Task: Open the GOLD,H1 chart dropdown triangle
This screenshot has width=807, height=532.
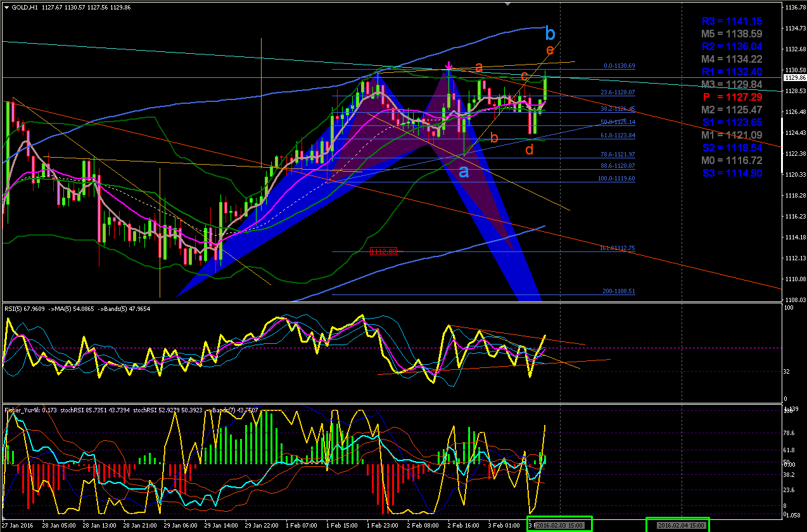Action: tap(6, 6)
